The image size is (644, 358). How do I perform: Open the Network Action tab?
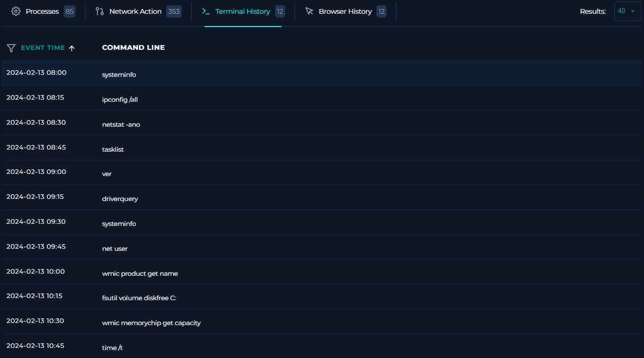click(135, 11)
